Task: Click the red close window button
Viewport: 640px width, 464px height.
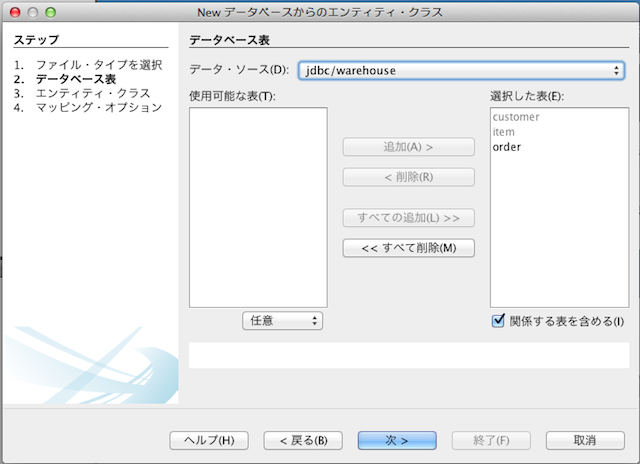Action: [x=13, y=12]
